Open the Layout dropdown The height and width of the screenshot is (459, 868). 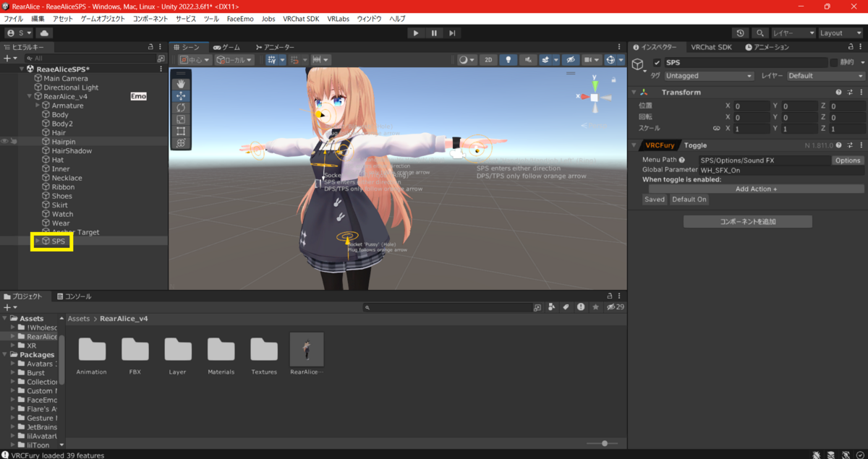(839, 33)
